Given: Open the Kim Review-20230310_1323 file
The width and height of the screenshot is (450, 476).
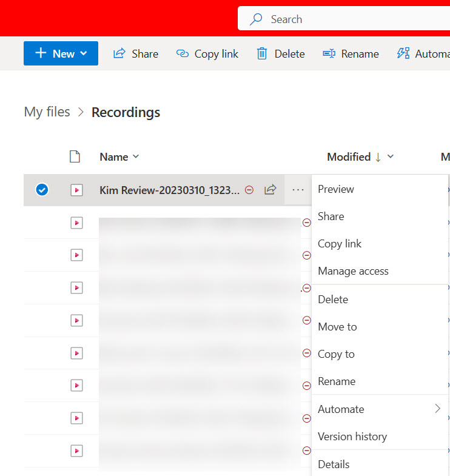Looking at the screenshot, I should pos(169,190).
